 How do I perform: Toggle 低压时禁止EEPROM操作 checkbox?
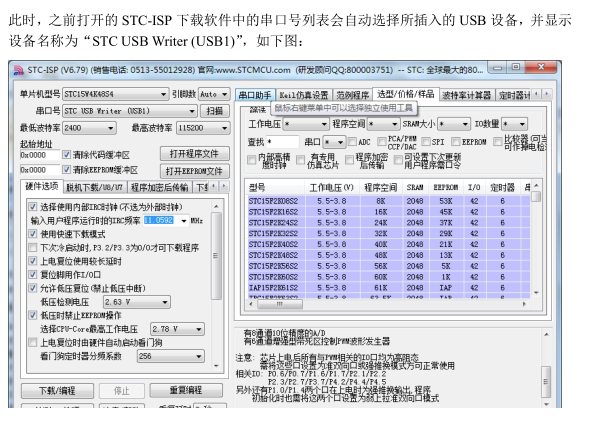pos(33,315)
